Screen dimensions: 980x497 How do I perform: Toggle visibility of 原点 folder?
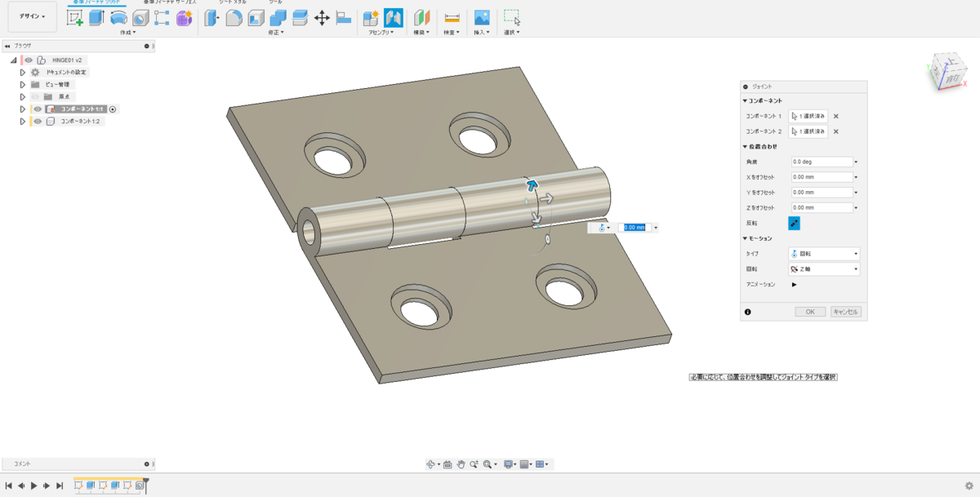pos(35,96)
